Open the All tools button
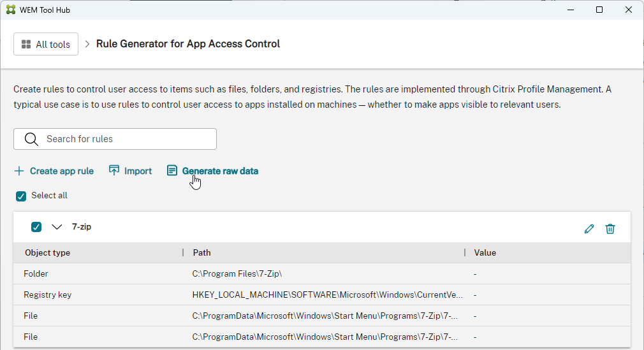 tap(46, 45)
